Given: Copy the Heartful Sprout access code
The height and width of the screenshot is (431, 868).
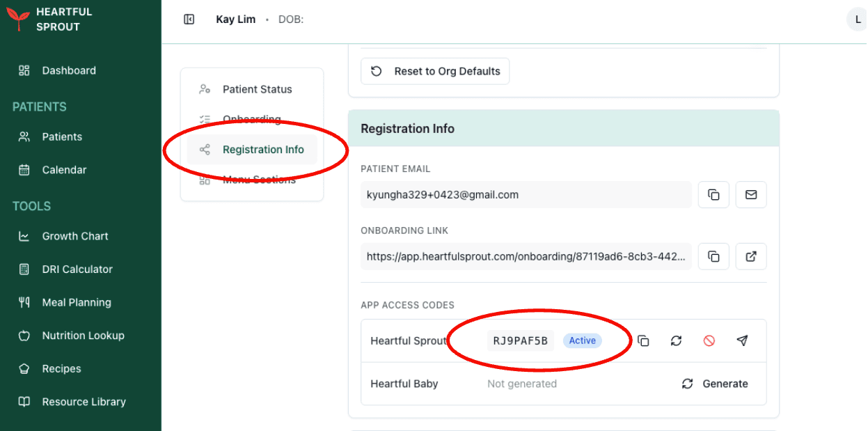Looking at the screenshot, I should tap(643, 340).
